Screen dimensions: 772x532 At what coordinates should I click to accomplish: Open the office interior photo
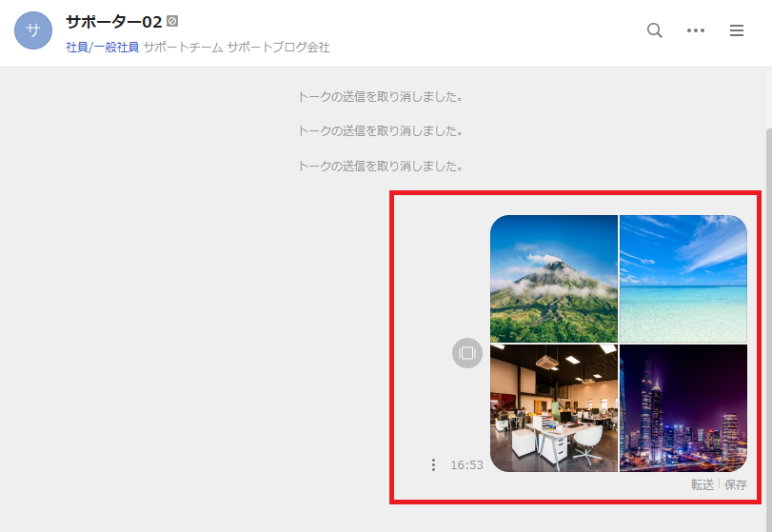pos(554,408)
